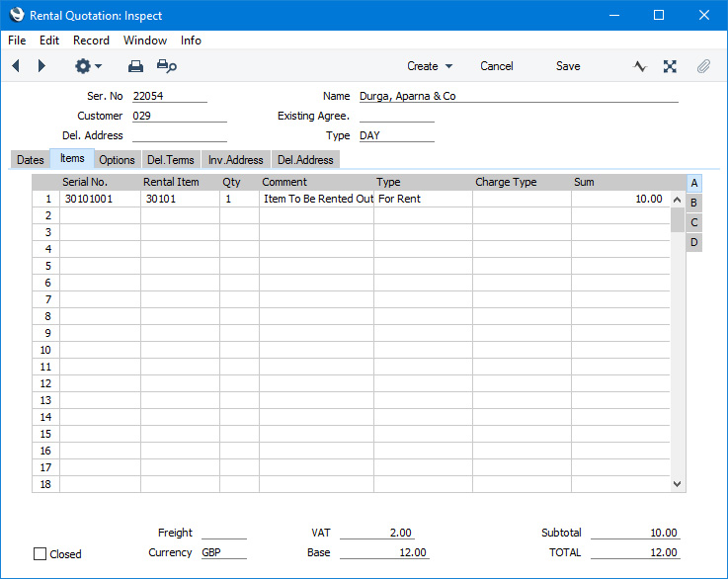Maximize the Rental Quotation window

pyautogui.click(x=658, y=16)
